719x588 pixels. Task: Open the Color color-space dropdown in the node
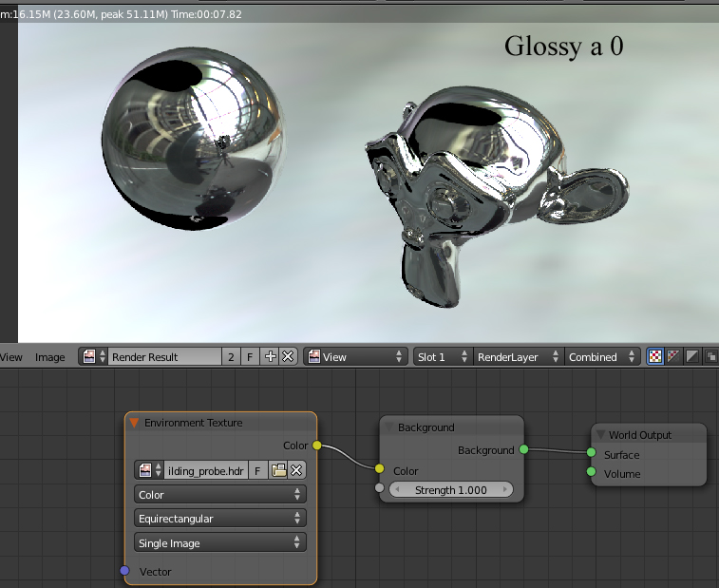220,495
